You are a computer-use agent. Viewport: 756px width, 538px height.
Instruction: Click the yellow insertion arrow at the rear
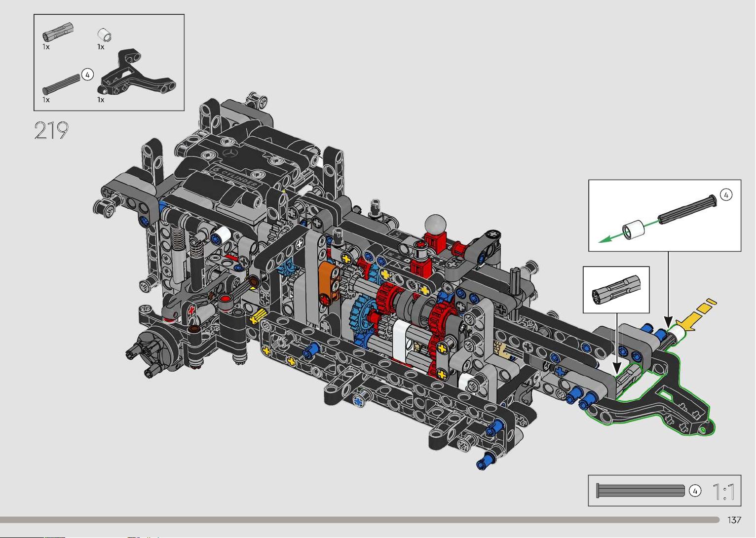coord(696,314)
